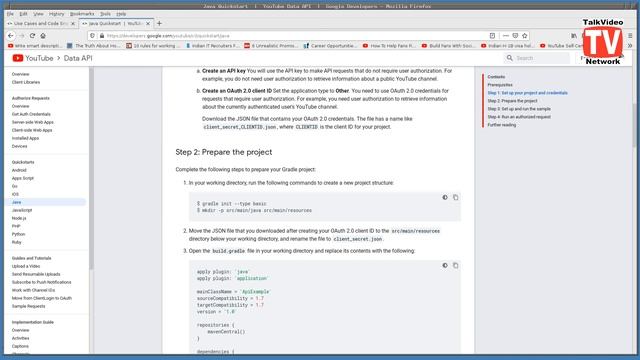Jump to Step 4: Run an authorized request

519,117
